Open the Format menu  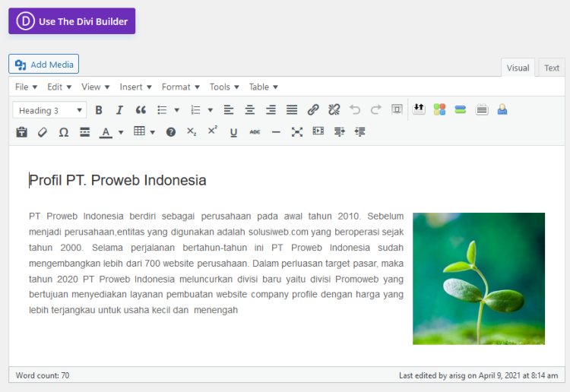coord(180,87)
